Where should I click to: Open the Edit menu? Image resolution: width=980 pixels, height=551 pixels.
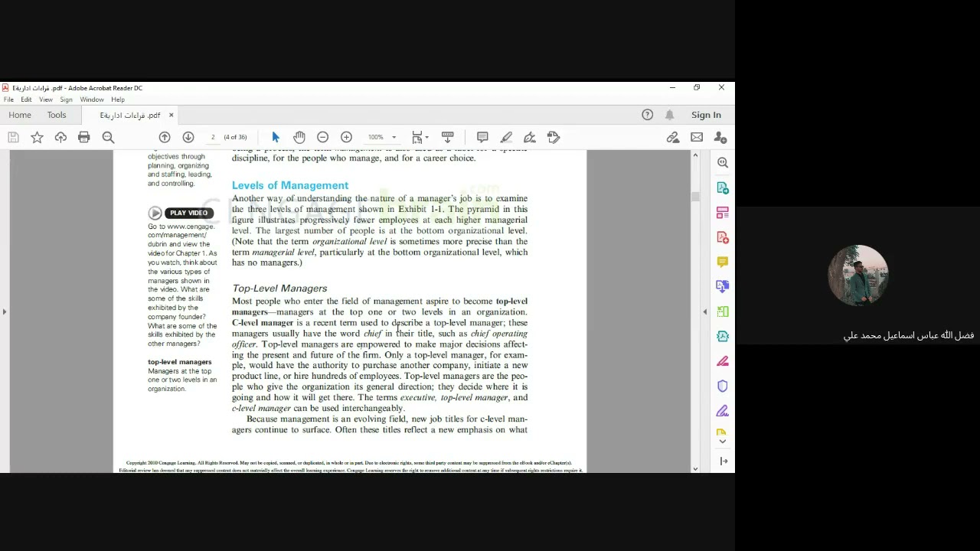click(26, 99)
